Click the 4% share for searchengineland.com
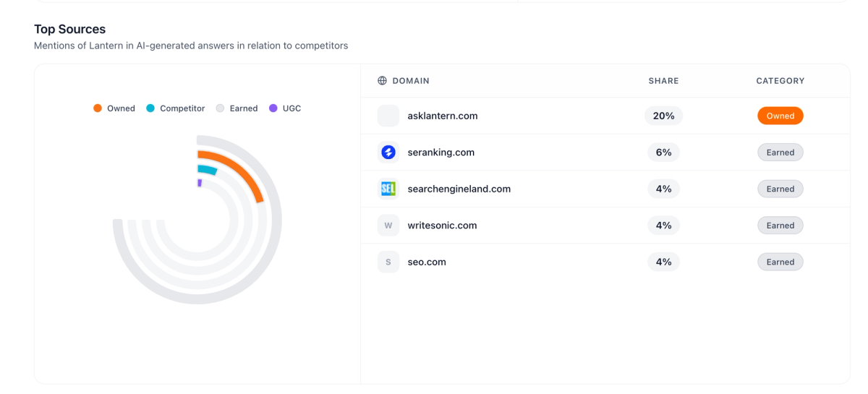Screen dimensions: 868x394 pos(664,189)
